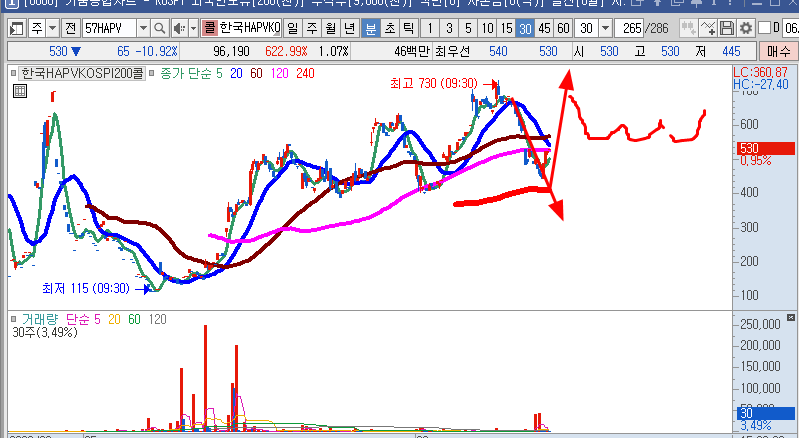The width and height of the screenshot is (799, 438).
Task: Click the candle chart compare icon
Action: click(688, 28)
